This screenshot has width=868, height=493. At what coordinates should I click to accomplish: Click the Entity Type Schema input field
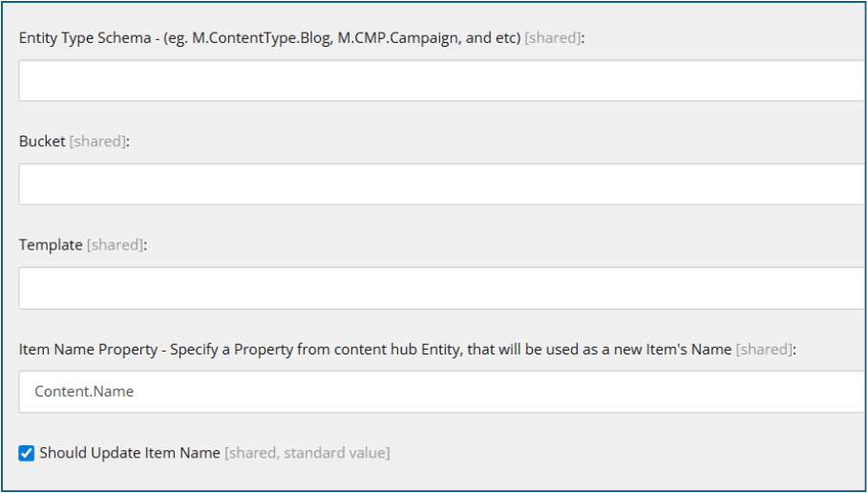point(441,80)
